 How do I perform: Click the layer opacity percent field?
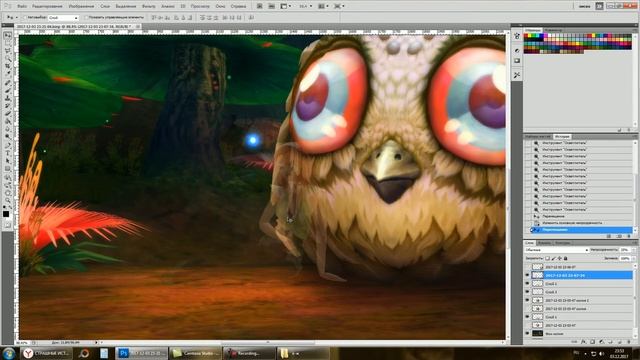[624, 250]
